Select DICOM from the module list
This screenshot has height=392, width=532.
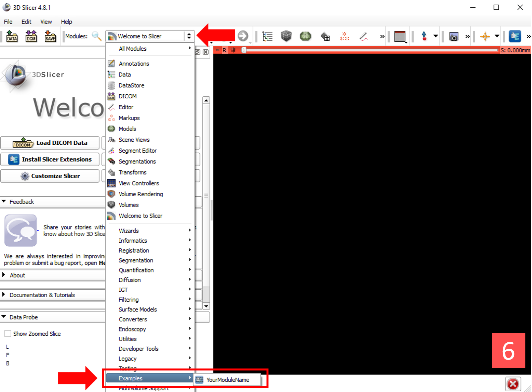(x=150, y=96)
